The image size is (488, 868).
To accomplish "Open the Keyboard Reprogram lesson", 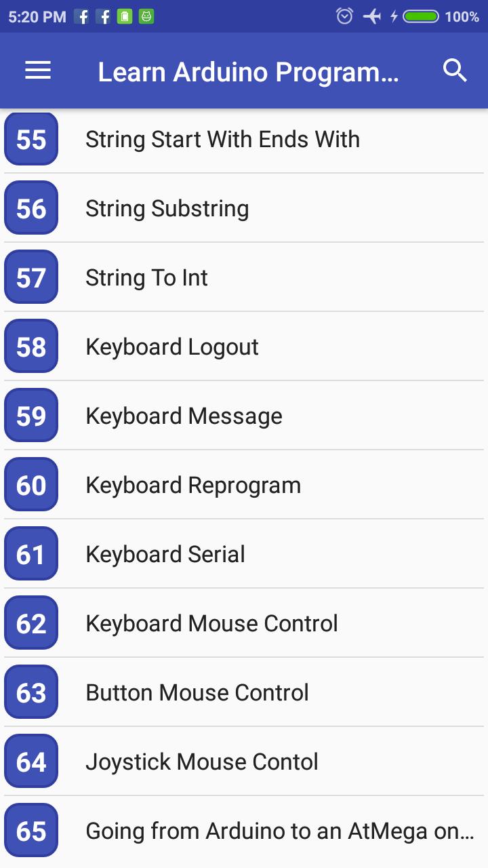I will point(193,486).
